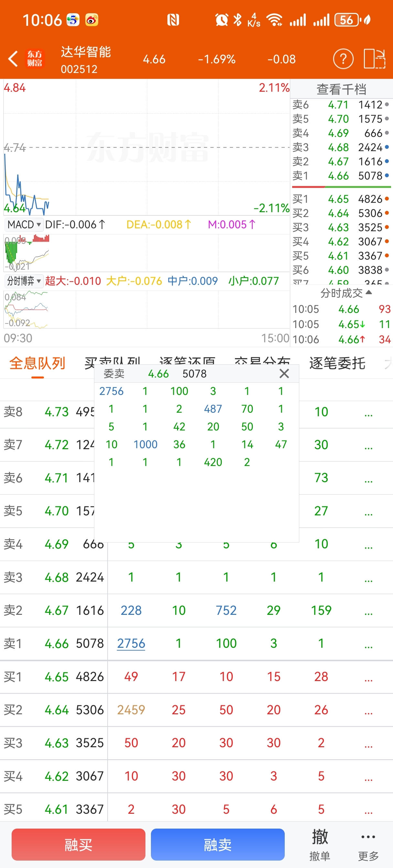Tap the underlined 2756 order in 卖1
Viewport: 393px width, 868px height.
point(131,643)
